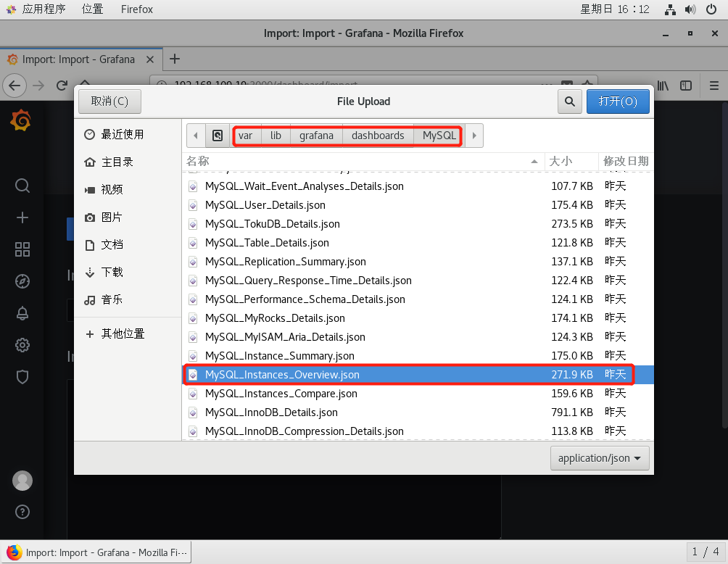Open Firefox library icon
Image resolution: width=728 pixels, height=564 pixels.
(x=663, y=86)
